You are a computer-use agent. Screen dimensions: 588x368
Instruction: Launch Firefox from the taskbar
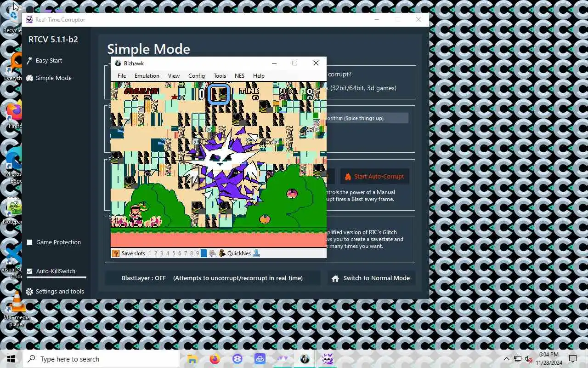click(x=215, y=359)
